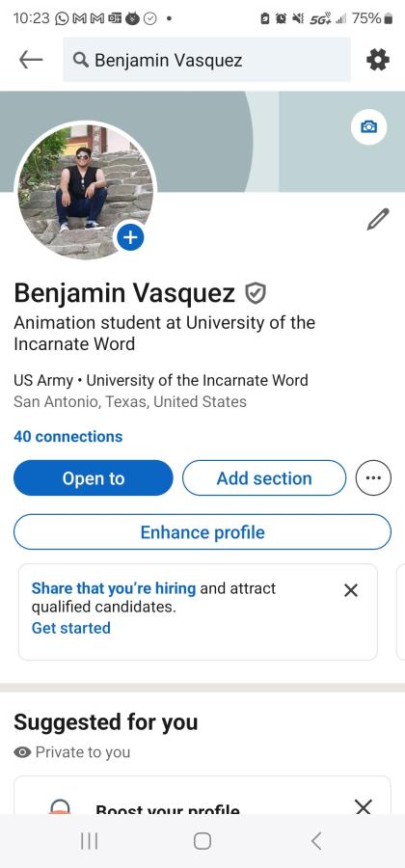The height and width of the screenshot is (868, 405).
Task: Open settings via the gear icon
Action: pos(378,60)
